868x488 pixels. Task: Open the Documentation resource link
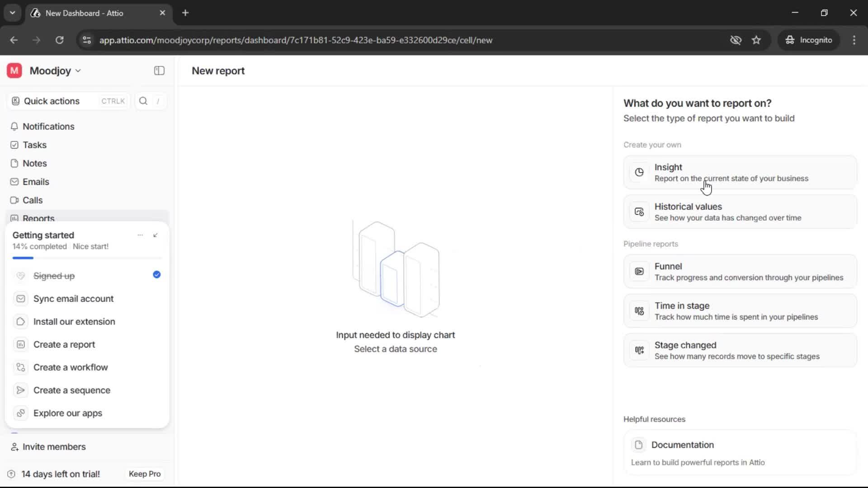coord(683,445)
